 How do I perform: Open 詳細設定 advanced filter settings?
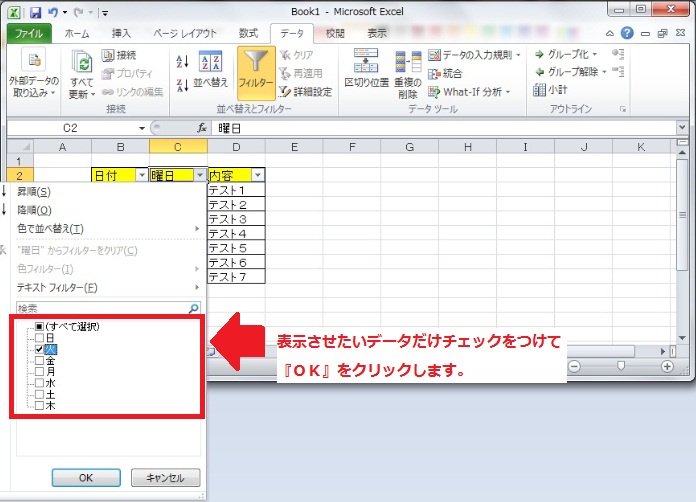click(x=285, y=91)
